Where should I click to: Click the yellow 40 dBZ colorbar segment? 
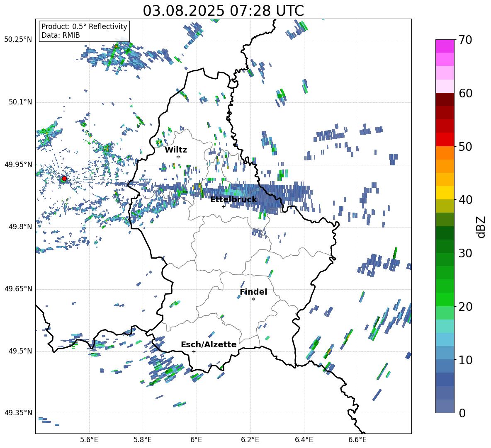pyautogui.click(x=445, y=193)
